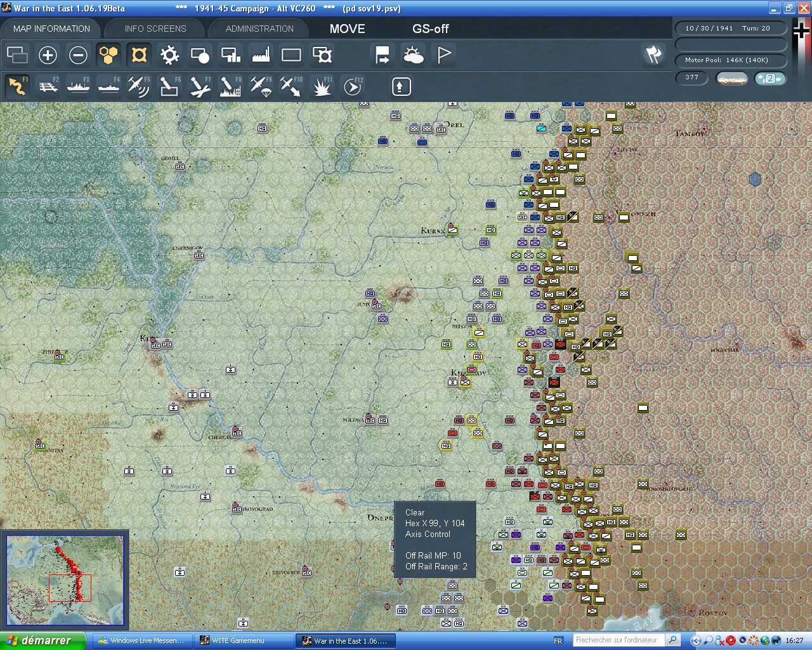Toggle the overlapping-windows display mode icon

click(x=17, y=55)
